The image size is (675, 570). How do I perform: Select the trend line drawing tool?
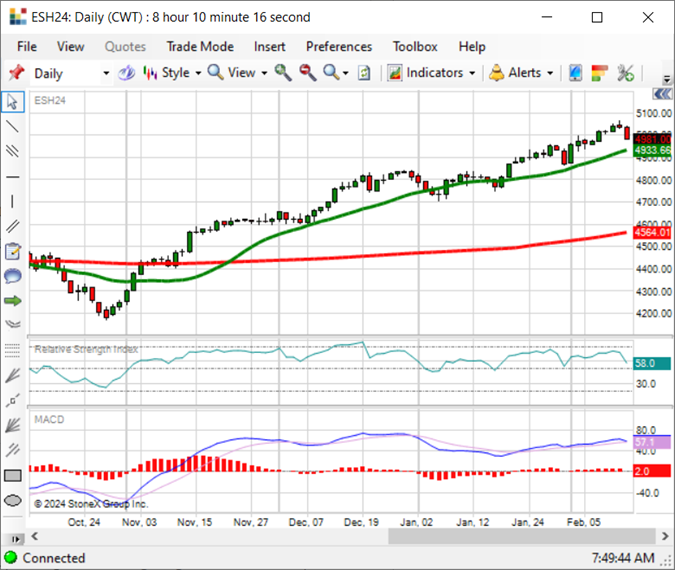pos(12,126)
